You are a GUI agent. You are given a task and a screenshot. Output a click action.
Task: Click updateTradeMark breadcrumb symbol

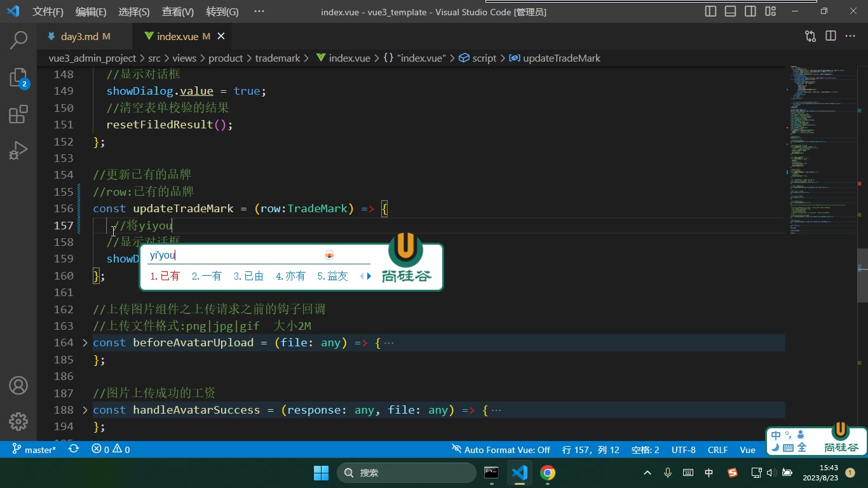pos(555,58)
